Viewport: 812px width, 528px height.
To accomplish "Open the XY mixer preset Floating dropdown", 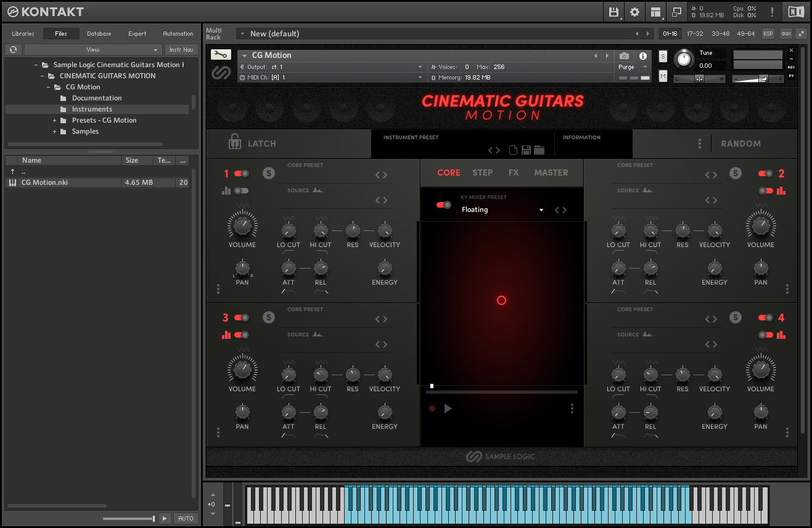I will pyautogui.click(x=502, y=210).
